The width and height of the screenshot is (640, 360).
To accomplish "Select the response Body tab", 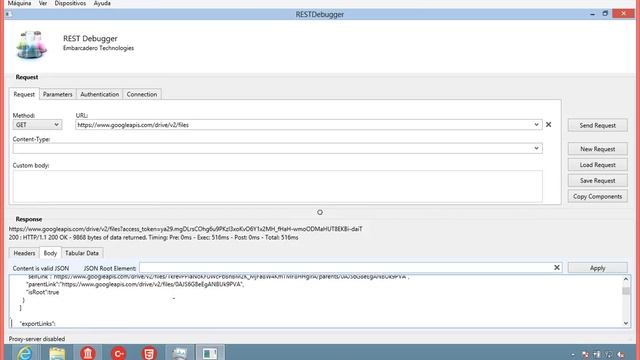I will pyautogui.click(x=50, y=253).
